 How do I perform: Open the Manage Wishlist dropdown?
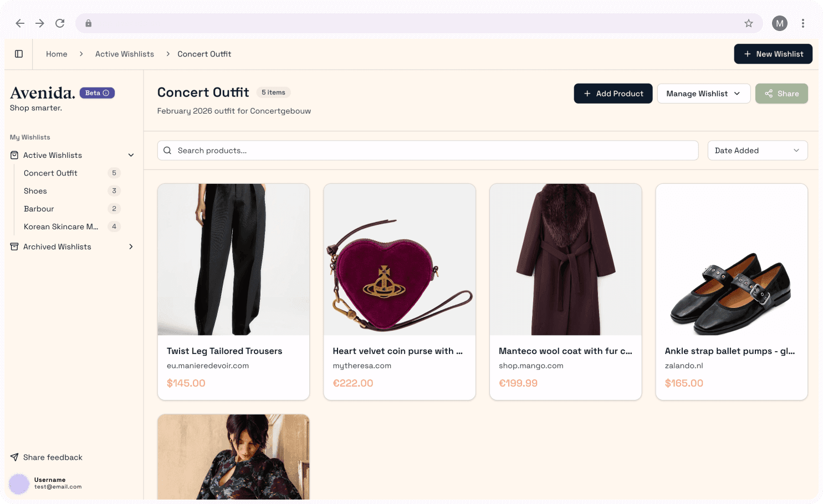click(703, 94)
